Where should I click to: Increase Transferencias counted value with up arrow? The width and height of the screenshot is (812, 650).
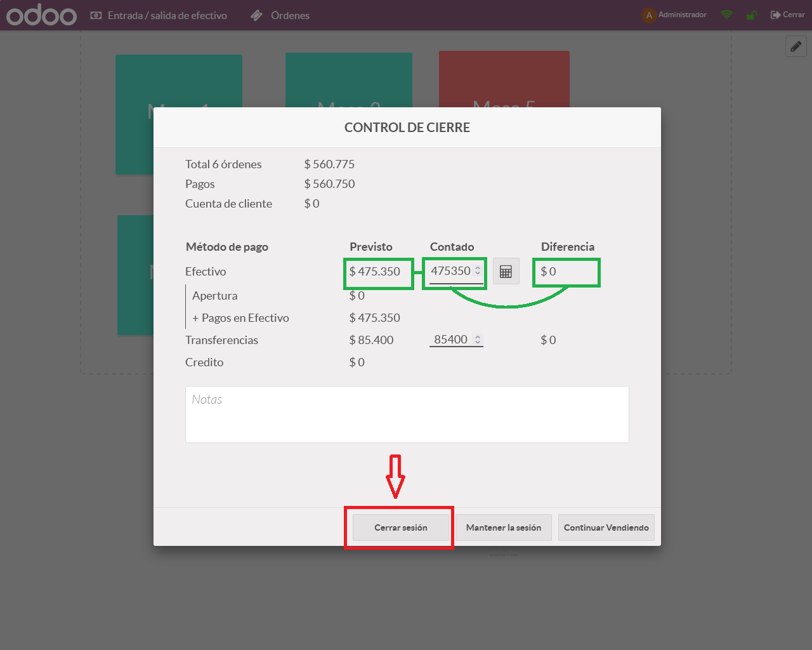(x=478, y=336)
